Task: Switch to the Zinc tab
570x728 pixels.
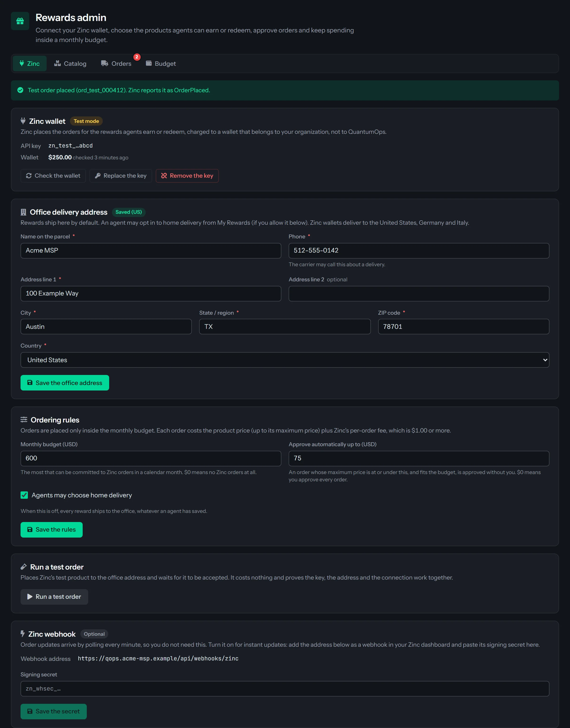Action: tap(30, 63)
